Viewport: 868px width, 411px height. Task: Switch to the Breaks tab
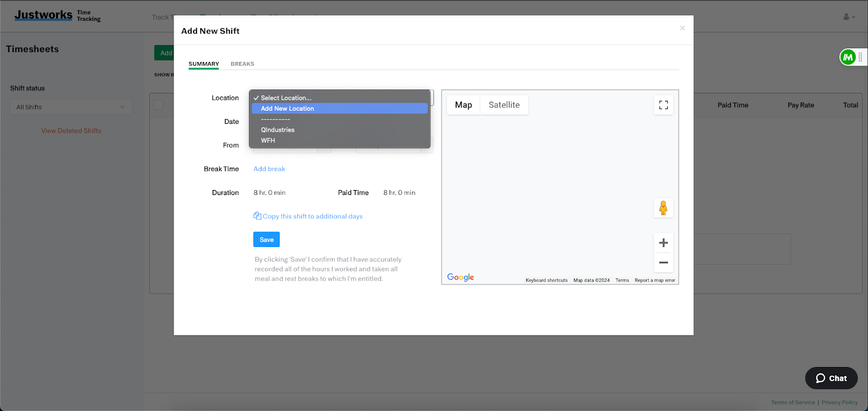pyautogui.click(x=242, y=64)
